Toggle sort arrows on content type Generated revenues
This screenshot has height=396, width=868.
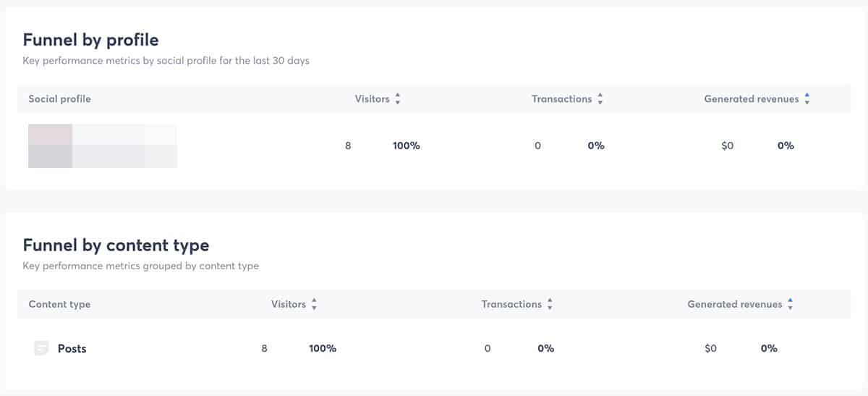point(791,305)
